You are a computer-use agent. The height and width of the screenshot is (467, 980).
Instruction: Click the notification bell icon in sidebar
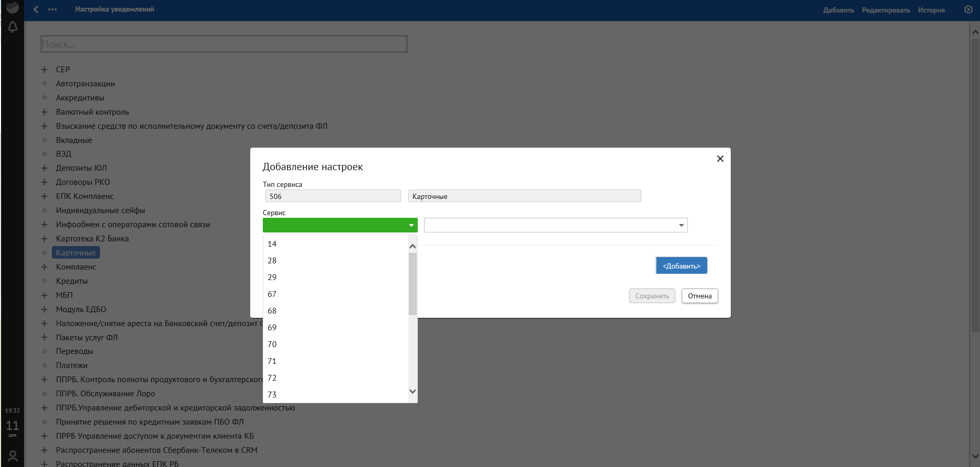(x=13, y=27)
